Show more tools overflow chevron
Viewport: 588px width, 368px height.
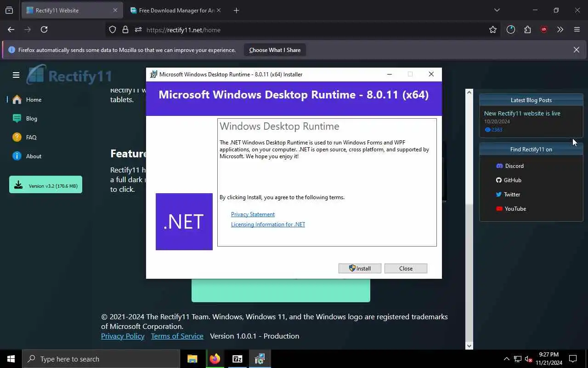click(x=560, y=29)
